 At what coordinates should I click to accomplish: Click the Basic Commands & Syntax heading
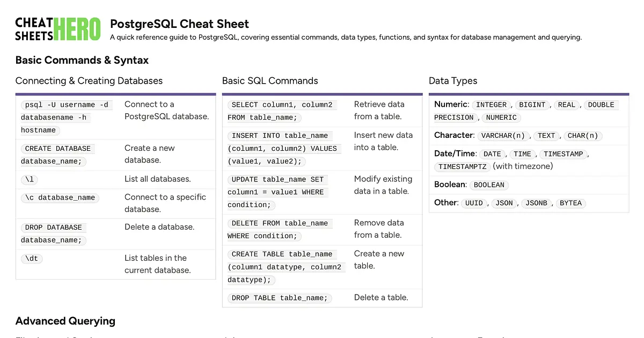coord(82,60)
